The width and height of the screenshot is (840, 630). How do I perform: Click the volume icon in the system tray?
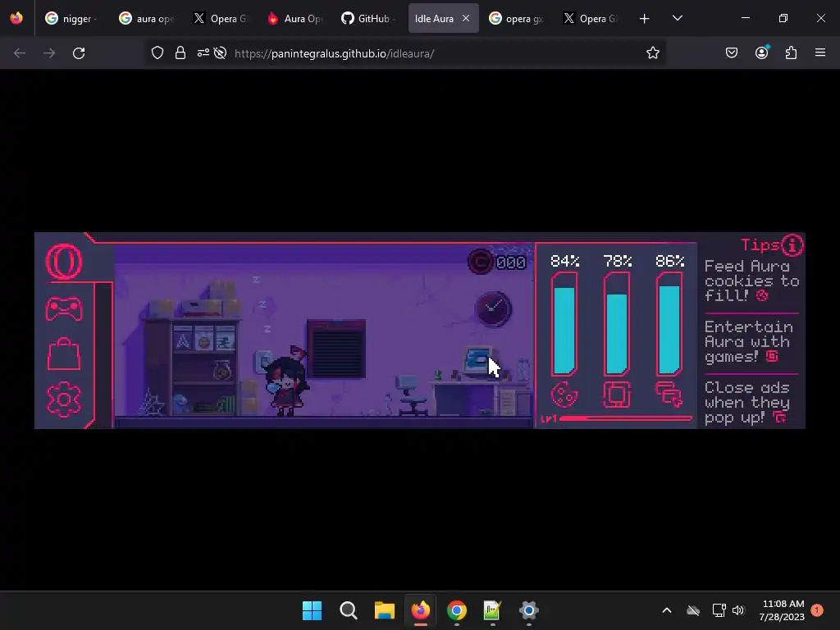click(x=738, y=610)
